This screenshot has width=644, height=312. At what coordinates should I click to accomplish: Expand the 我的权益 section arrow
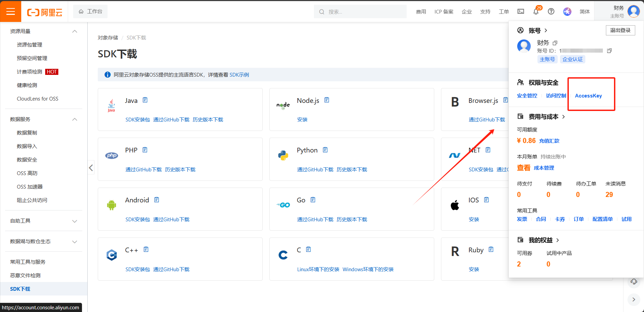[x=558, y=240]
